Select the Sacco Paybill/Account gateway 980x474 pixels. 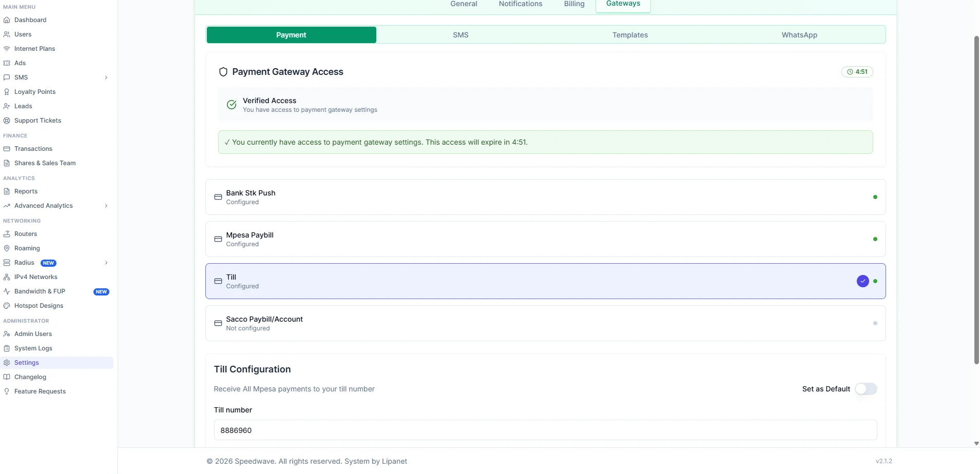(x=545, y=323)
